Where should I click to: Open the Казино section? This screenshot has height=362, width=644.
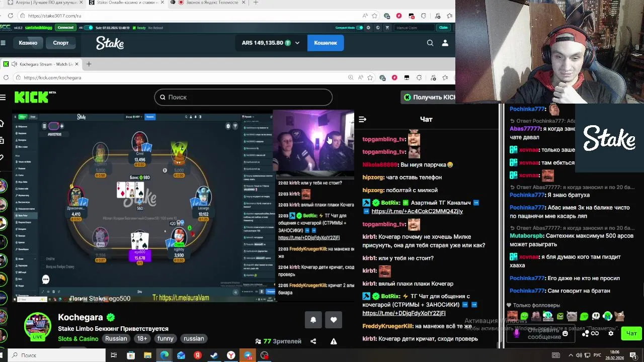click(x=28, y=43)
